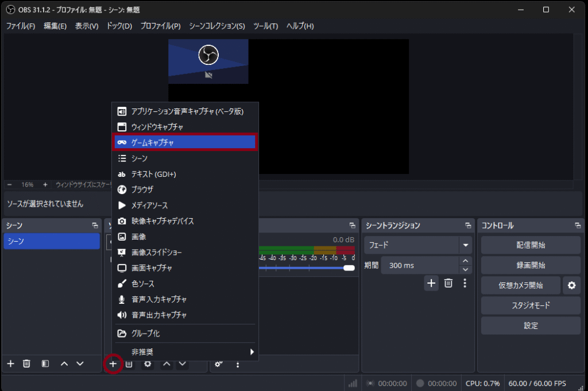Select グループ化 in the source menu
588x391 pixels.
tap(185, 333)
